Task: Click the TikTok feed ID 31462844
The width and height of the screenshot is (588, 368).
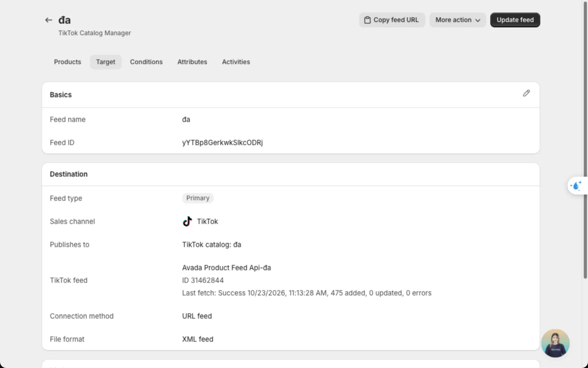Action: (x=203, y=280)
